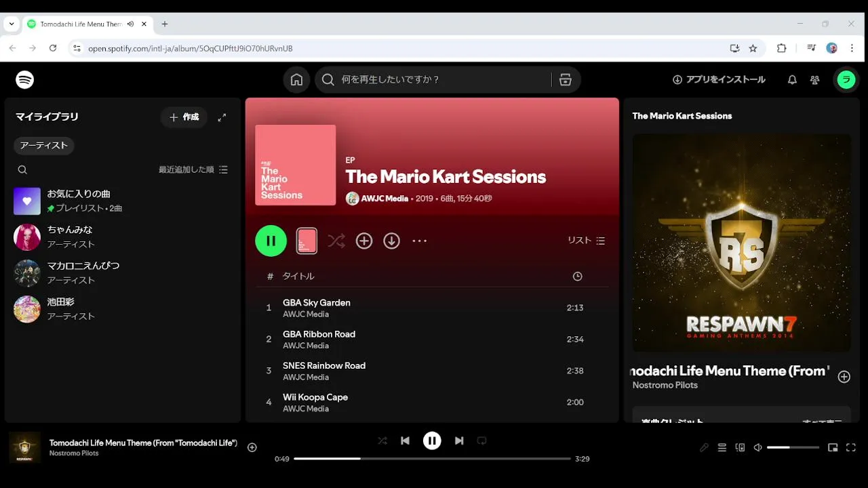Click duration clock column header
The width and height of the screenshot is (868, 488).
pos(578,277)
